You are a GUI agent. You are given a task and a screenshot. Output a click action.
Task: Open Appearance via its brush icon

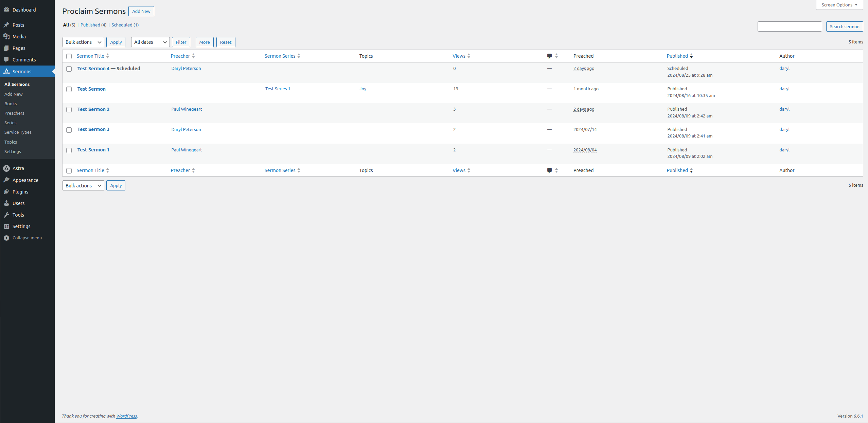pos(7,180)
